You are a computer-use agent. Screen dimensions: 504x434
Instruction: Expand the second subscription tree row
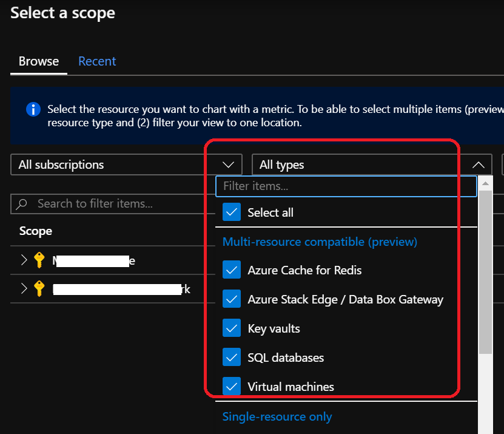click(x=24, y=288)
